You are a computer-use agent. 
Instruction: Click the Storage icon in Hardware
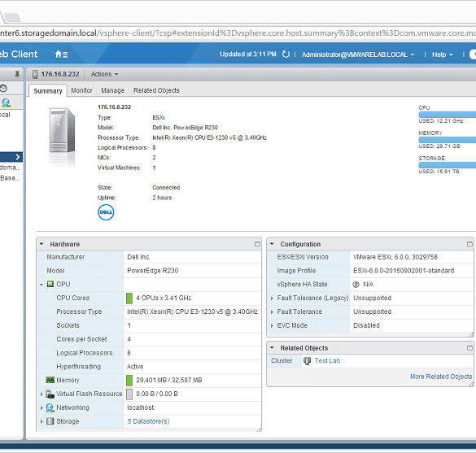[50, 421]
